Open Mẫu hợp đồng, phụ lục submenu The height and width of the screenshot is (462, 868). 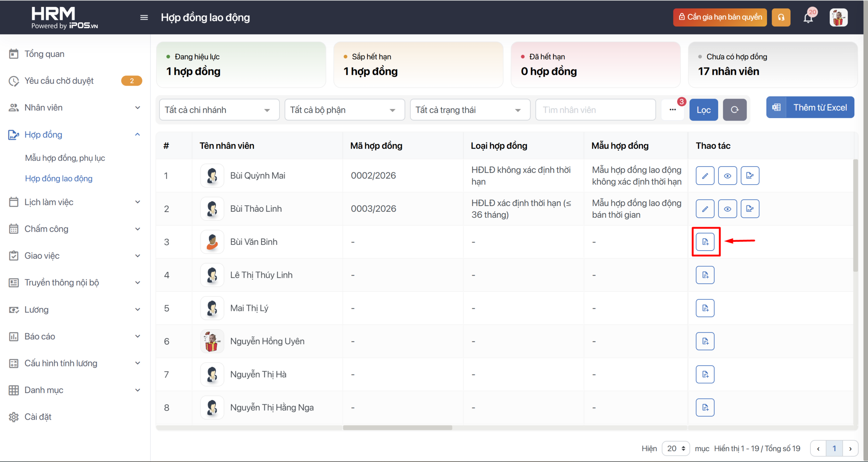point(65,158)
